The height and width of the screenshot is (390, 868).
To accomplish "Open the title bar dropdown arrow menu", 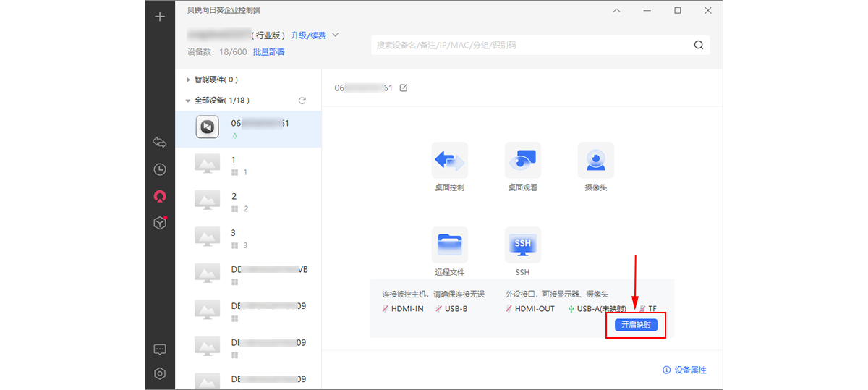I will point(616,11).
